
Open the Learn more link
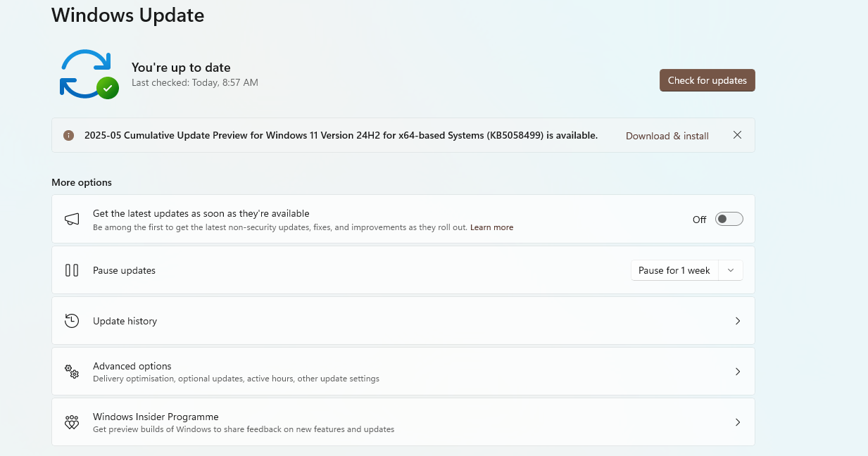pos(492,227)
